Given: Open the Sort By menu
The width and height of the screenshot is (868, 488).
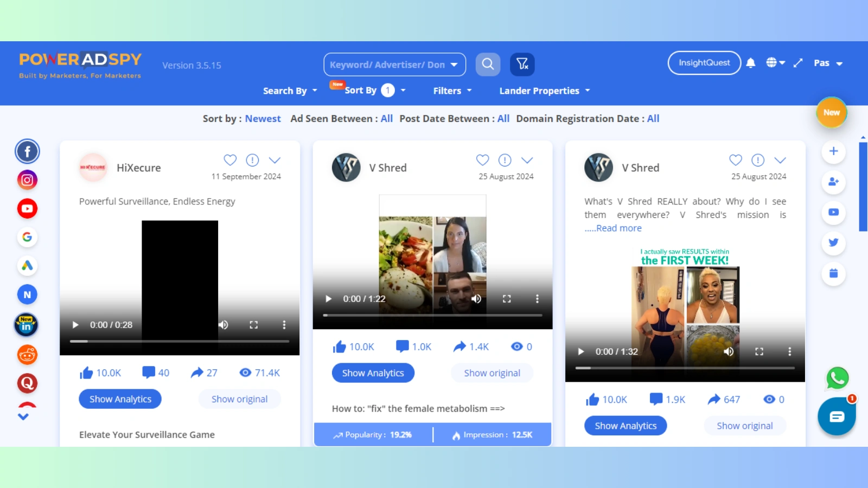Looking at the screenshot, I should click(375, 91).
